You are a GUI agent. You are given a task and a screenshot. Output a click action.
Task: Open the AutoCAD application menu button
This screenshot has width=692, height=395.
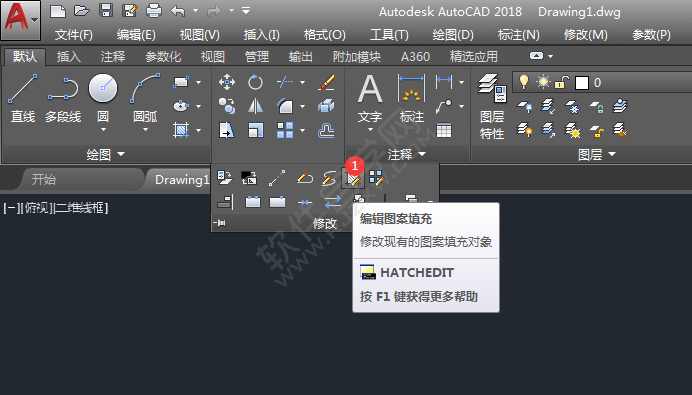[20, 20]
